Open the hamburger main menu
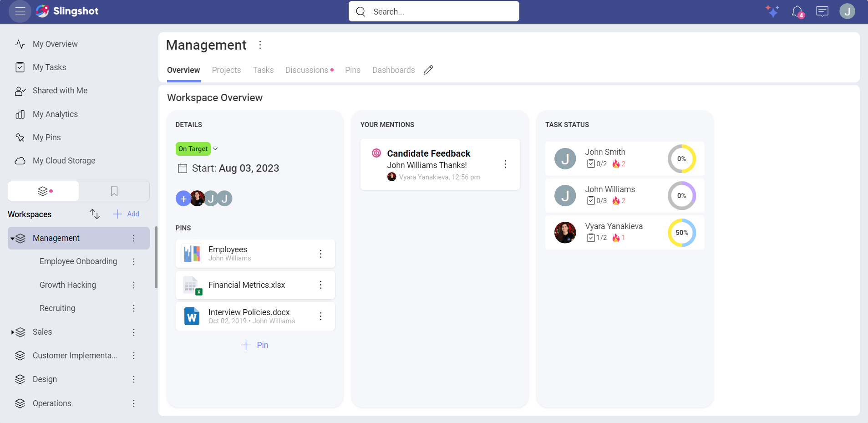868x423 pixels. click(20, 11)
